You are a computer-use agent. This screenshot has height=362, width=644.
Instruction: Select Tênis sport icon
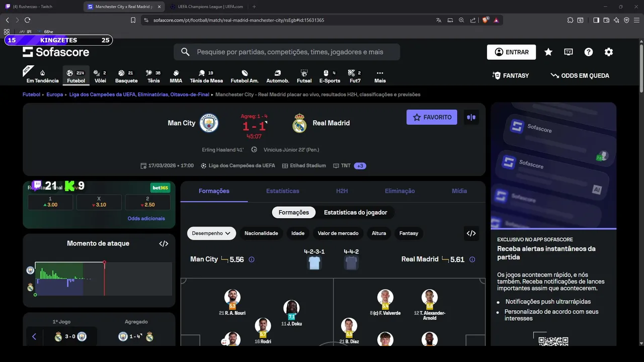153,76
